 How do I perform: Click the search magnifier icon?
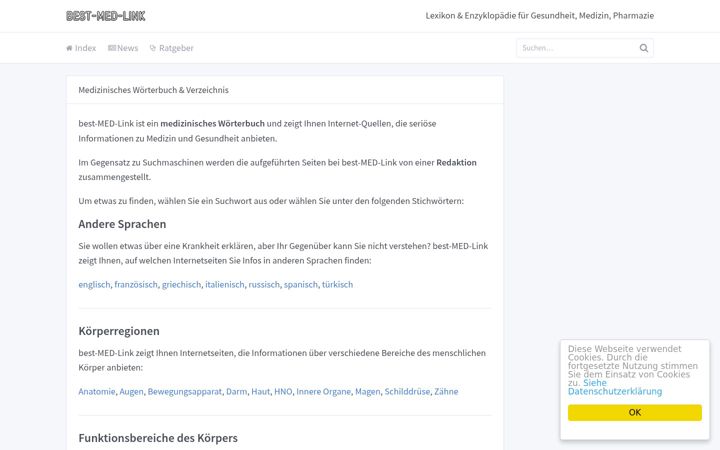[644, 48]
